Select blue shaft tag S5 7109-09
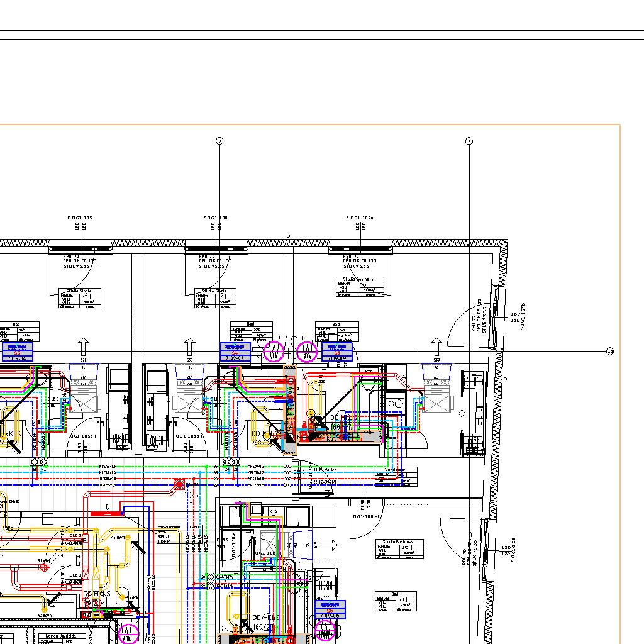Image resolution: width=644 pixels, height=644 pixels. pyautogui.click(x=337, y=352)
